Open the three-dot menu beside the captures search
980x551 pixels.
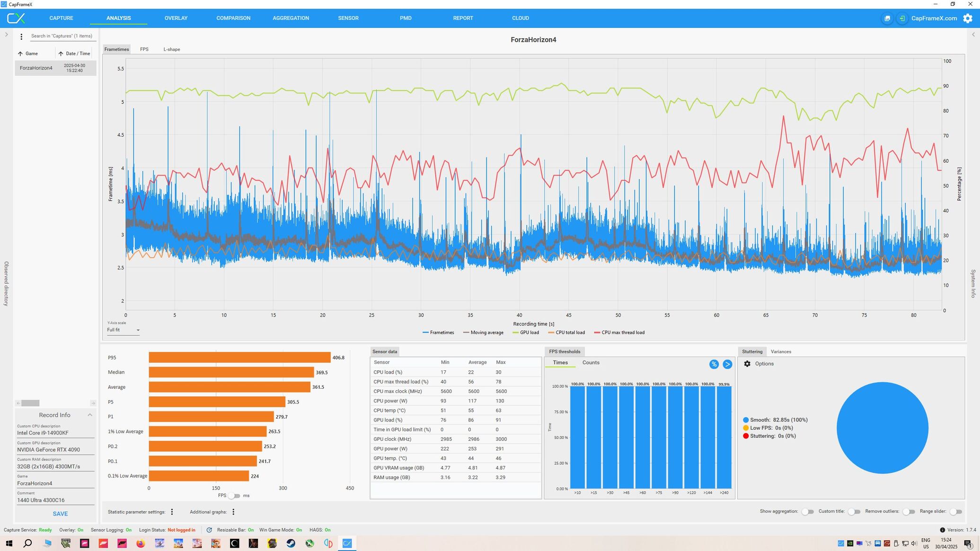point(21,36)
